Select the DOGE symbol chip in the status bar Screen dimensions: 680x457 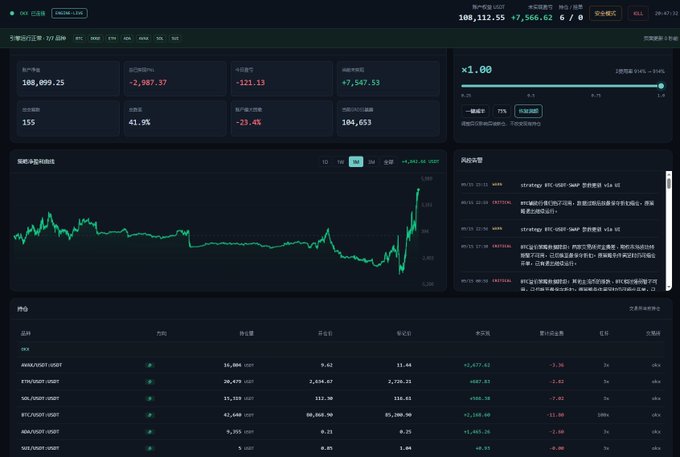(95, 38)
